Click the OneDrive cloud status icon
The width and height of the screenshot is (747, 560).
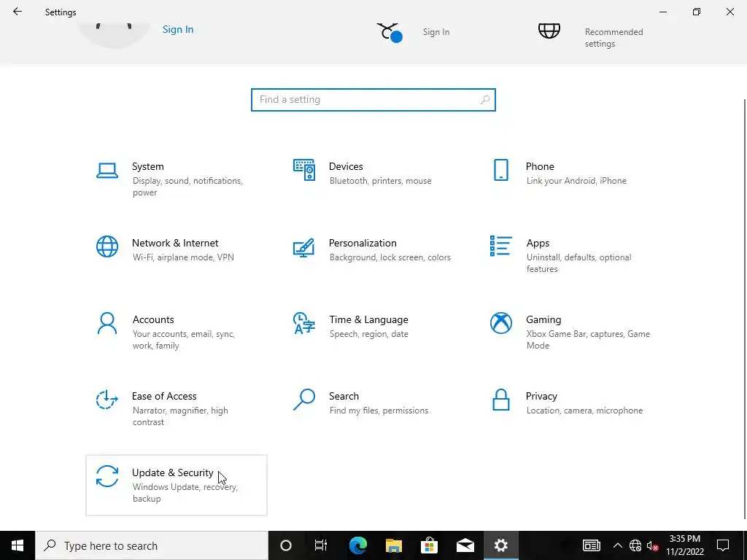click(x=390, y=32)
